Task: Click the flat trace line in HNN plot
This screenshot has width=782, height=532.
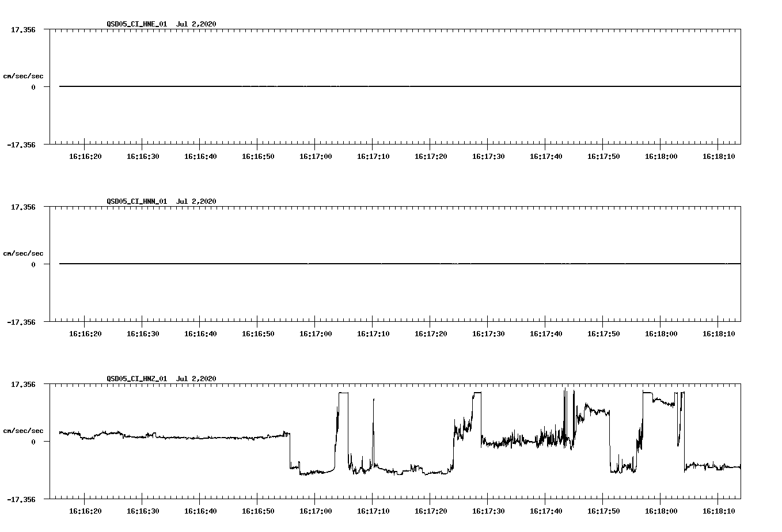Action: click(400, 264)
